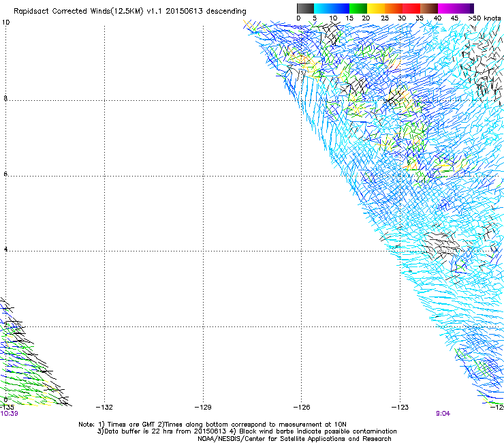Click the longitude label -126
The height and width of the screenshot is (443, 504).
[302, 408]
